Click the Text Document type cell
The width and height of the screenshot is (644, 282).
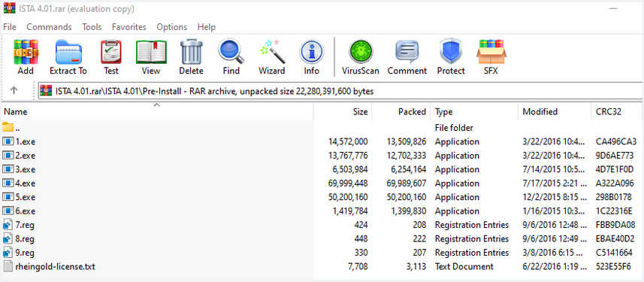point(464,266)
